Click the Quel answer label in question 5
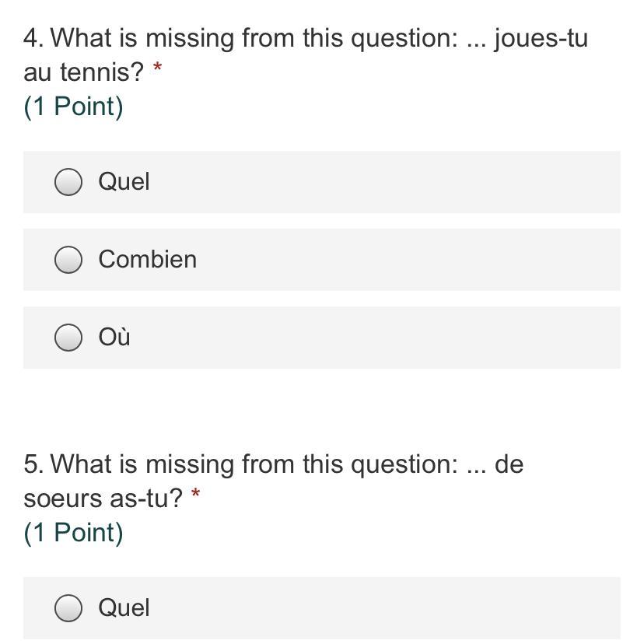Image resolution: width=644 pixels, height=644 pixels. 124,608
